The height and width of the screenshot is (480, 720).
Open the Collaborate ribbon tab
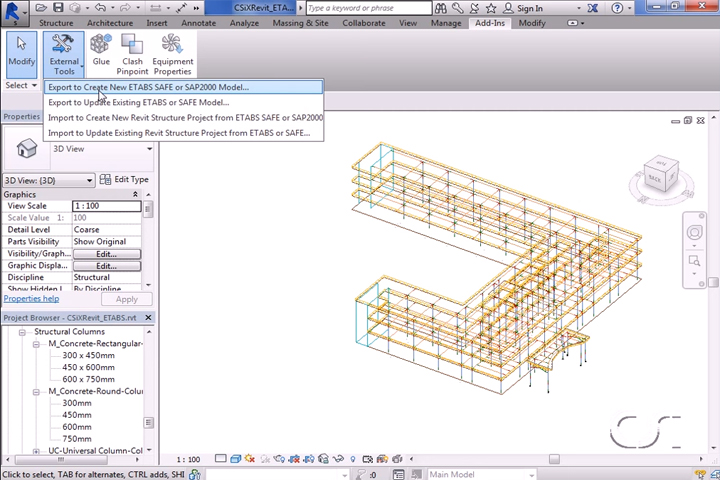tap(364, 23)
